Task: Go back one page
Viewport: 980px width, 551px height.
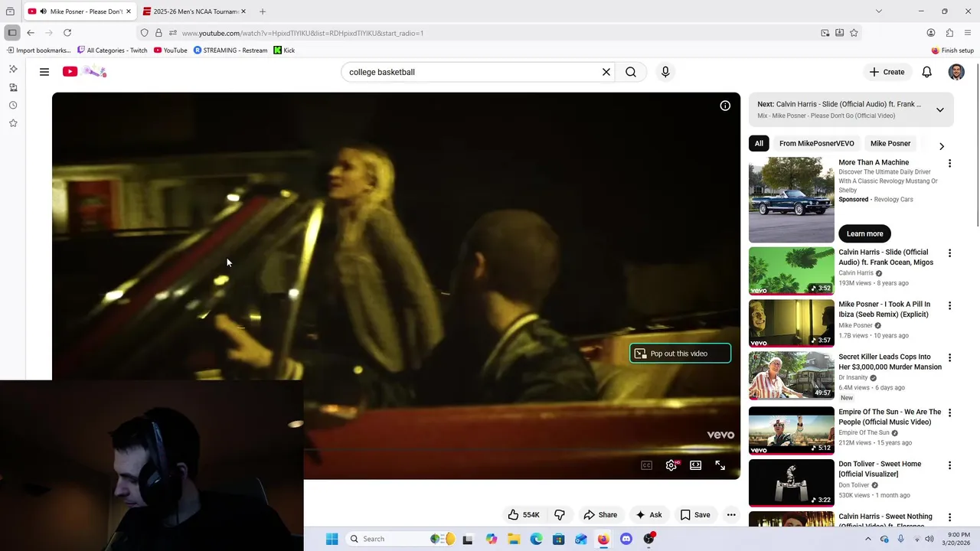Action: (31, 33)
